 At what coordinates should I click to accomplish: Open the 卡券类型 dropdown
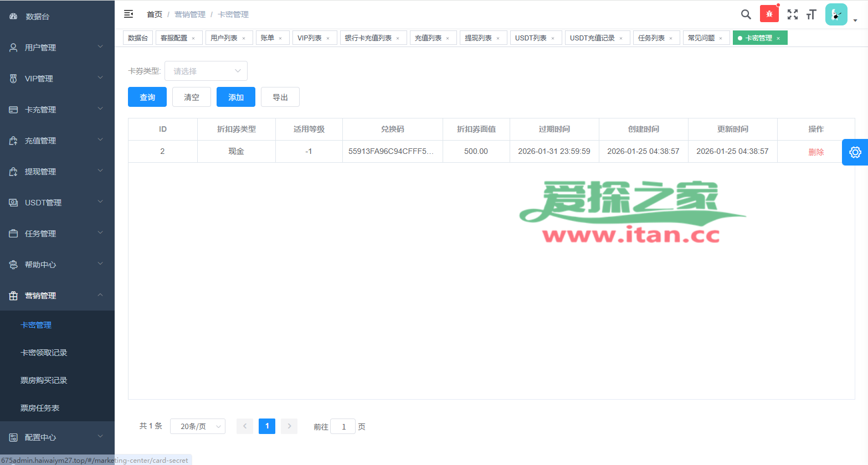[x=206, y=71]
